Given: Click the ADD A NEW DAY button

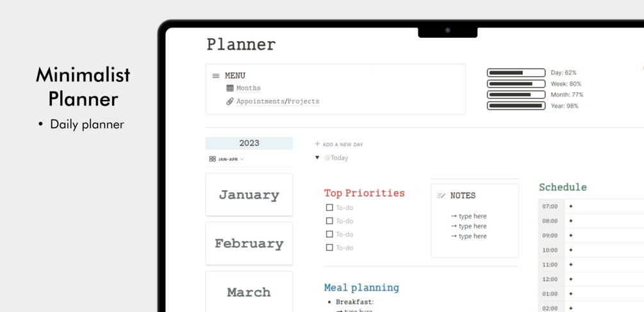Looking at the screenshot, I should click(x=343, y=145).
